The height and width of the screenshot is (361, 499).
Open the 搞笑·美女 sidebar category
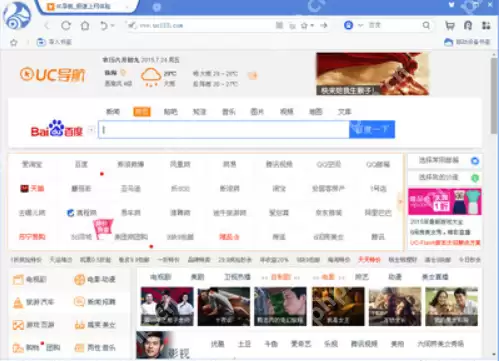(95, 325)
